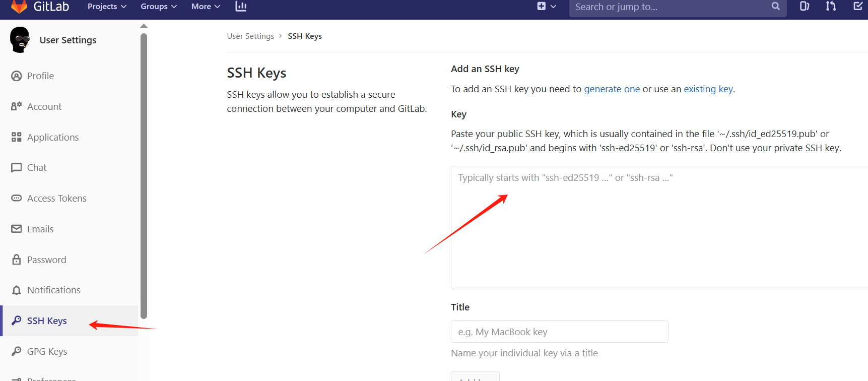Viewport: 868px width, 381px height.
Task: Click the Password lock icon
Action: tap(17, 260)
